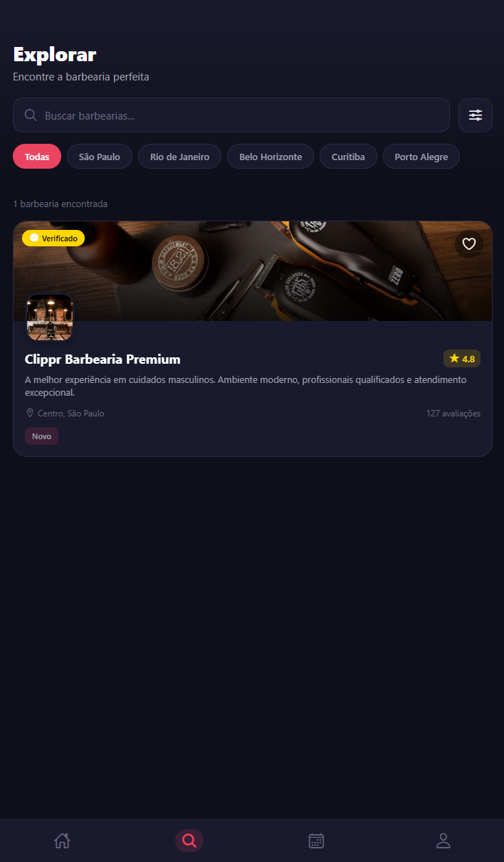Open Clippr Barbearia Premium title
This screenshot has height=862, width=504.
(x=103, y=359)
